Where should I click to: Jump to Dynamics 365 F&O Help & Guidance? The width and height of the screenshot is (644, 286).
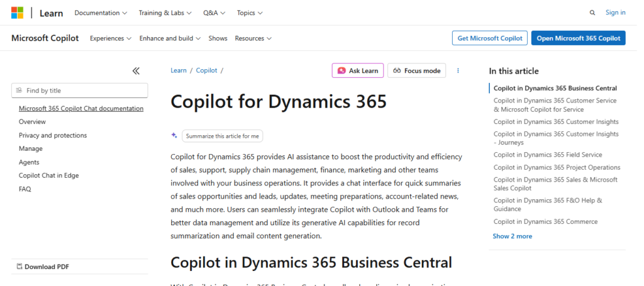point(548,204)
